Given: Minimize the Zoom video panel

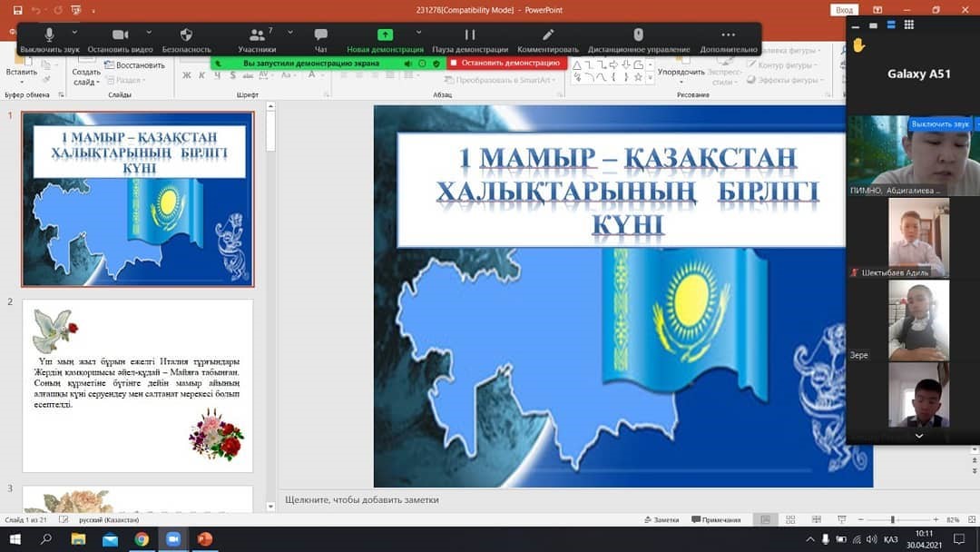Looking at the screenshot, I should point(856,25).
